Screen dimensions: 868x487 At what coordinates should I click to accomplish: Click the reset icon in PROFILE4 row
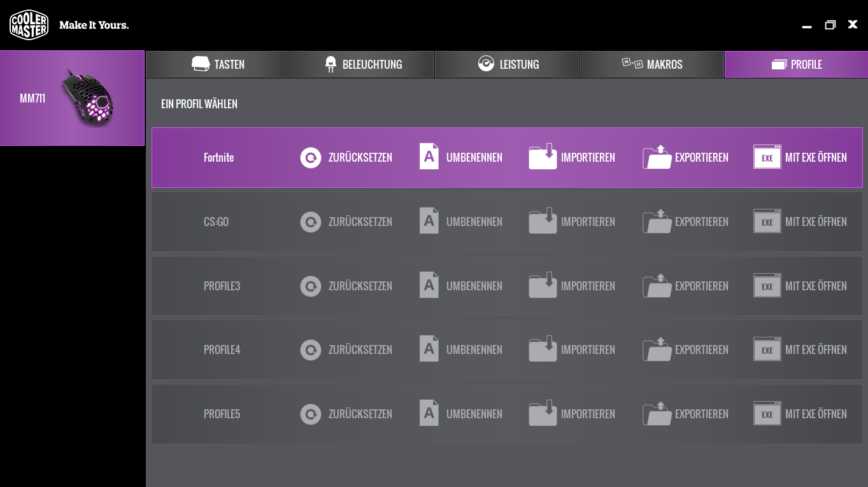click(311, 349)
